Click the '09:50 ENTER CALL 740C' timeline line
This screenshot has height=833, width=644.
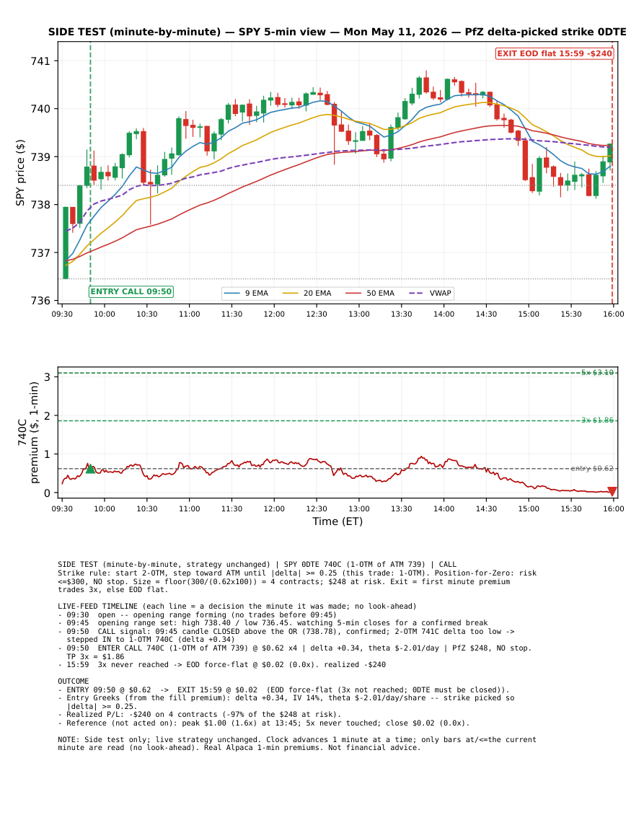coord(295,653)
